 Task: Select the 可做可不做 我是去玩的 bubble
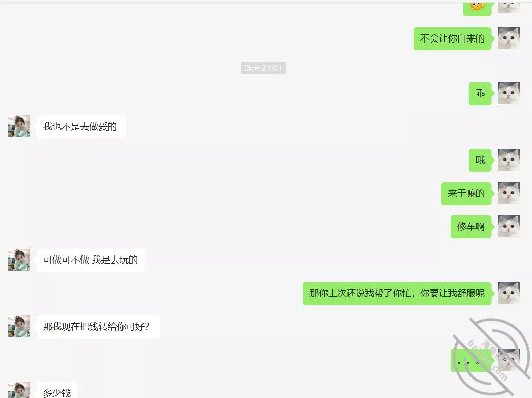90,260
